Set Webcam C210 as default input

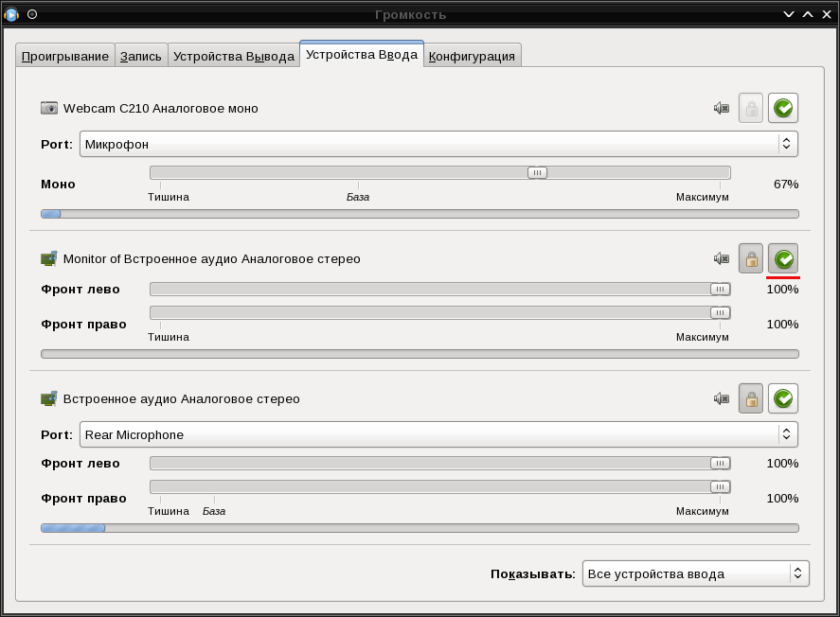[783, 109]
